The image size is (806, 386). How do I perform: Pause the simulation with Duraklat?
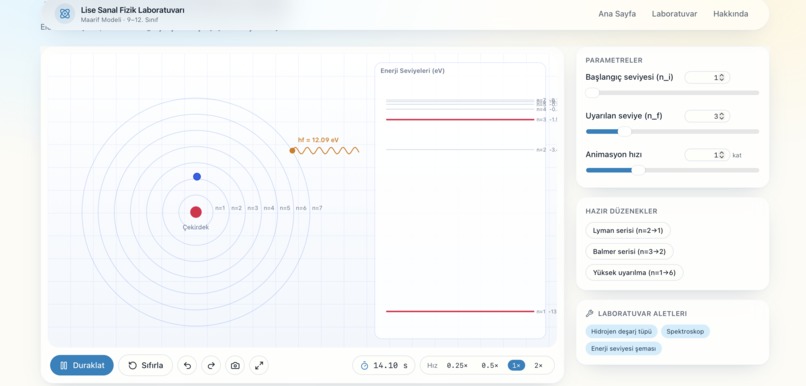82,365
